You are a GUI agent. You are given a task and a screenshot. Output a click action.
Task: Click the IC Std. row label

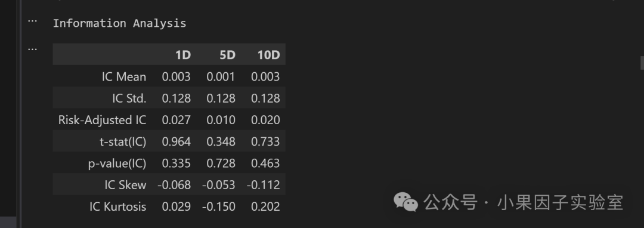129,98
